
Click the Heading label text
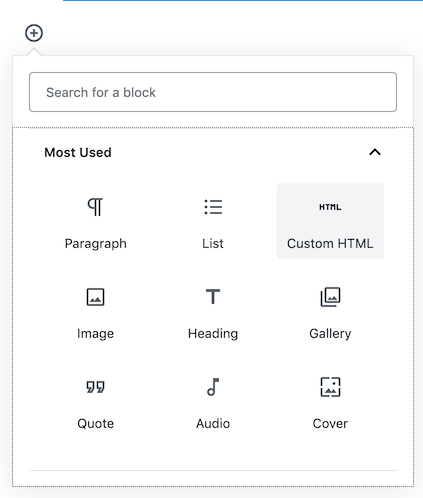pos(213,334)
